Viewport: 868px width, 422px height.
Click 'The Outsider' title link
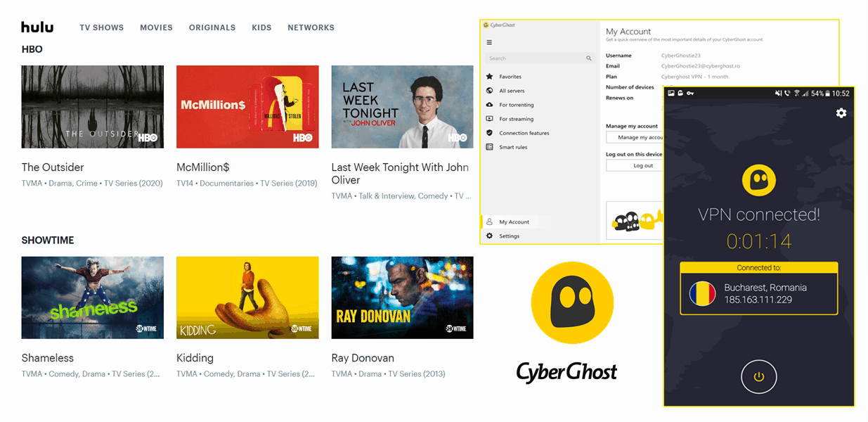pyautogui.click(x=53, y=167)
